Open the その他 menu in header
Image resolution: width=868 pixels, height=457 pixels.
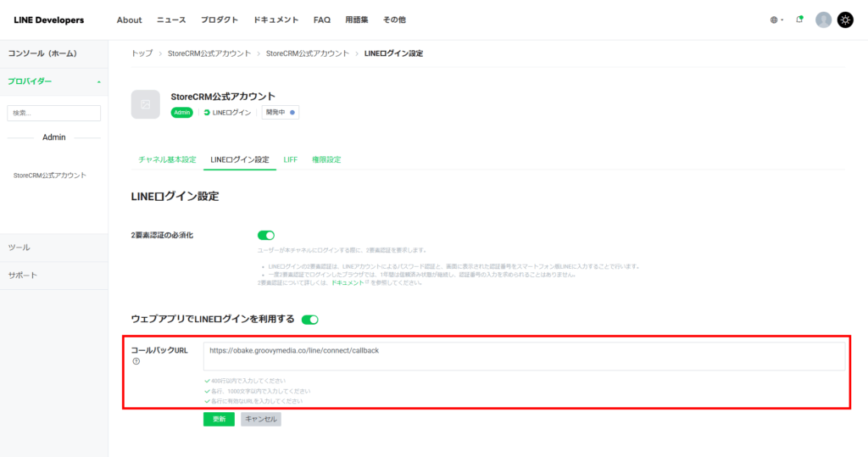click(x=394, y=20)
